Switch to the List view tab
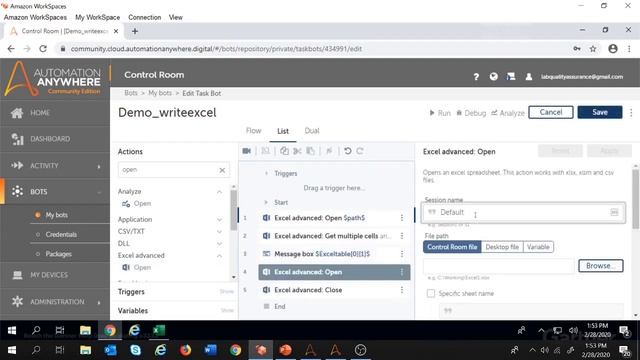This screenshot has height=360, width=640. tap(283, 131)
